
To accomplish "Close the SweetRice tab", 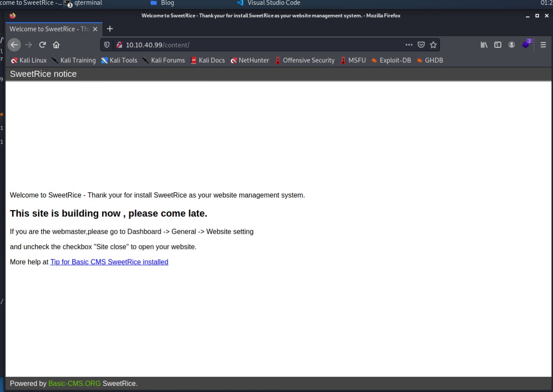I will pyautogui.click(x=95, y=29).
